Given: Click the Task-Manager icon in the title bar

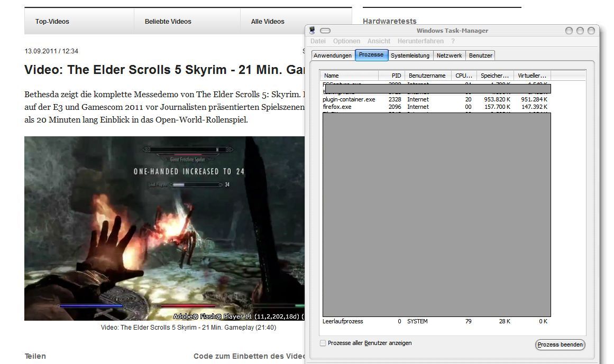Looking at the screenshot, I should coord(312,31).
